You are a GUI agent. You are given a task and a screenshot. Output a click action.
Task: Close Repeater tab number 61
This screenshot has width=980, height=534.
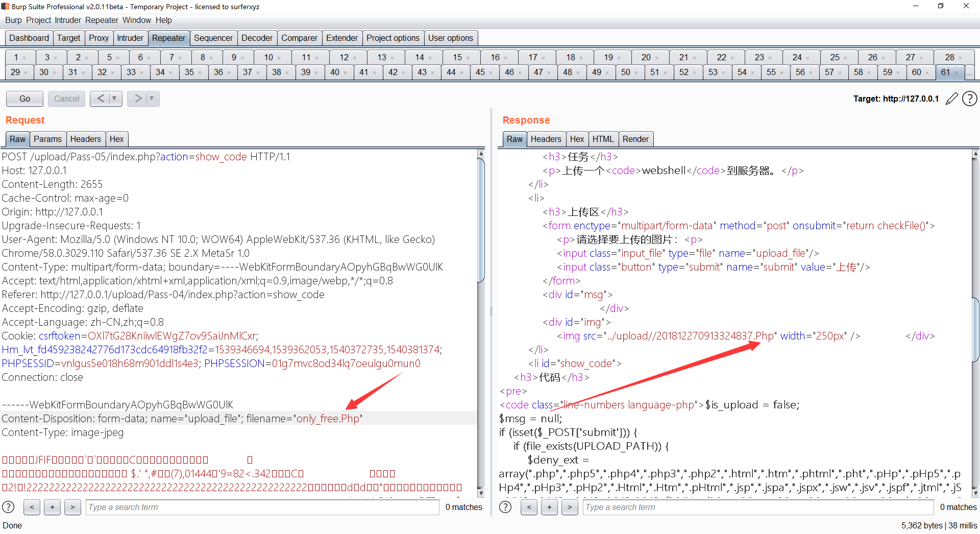click(x=957, y=72)
